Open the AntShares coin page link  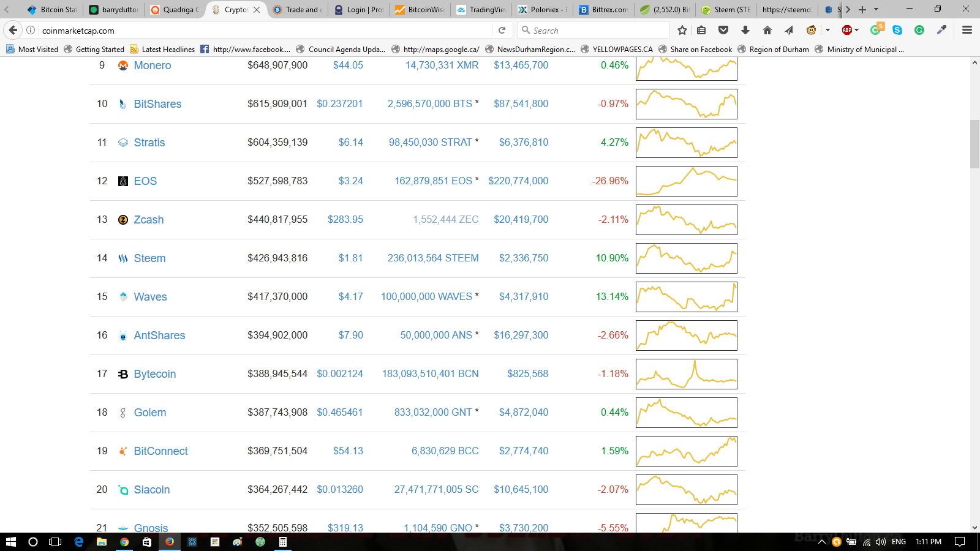pos(159,335)
